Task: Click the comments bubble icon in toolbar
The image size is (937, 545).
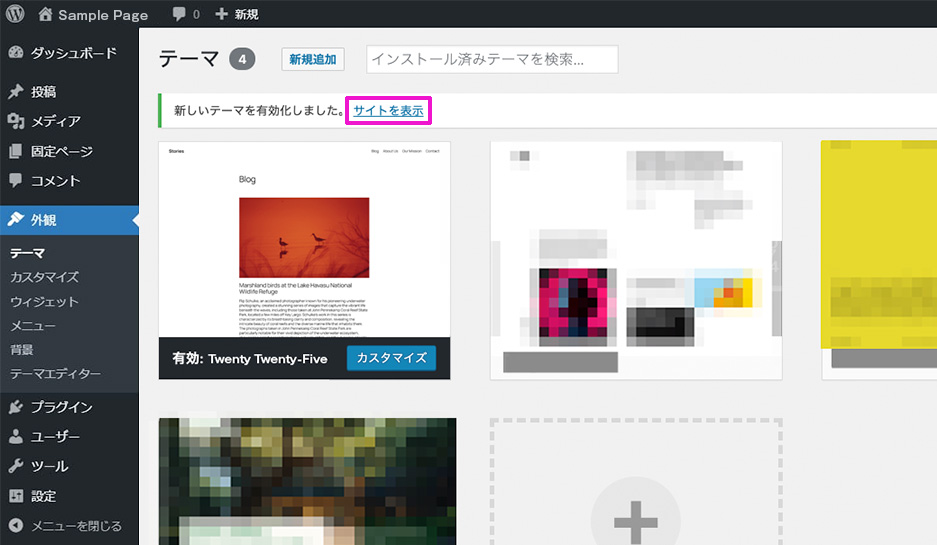Action: tap(179, 15)
